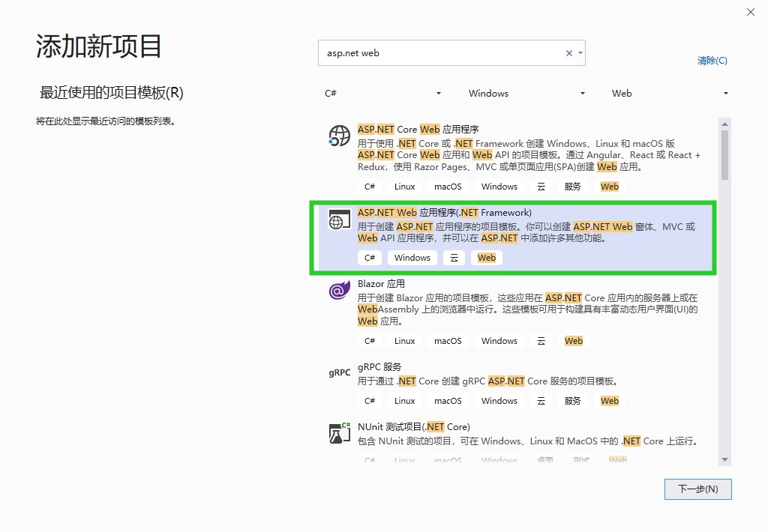This screenshot has width=768, height=532.
Task: Select NUnit 测试项目(.NET Core) template
Action: coord(413,427)
